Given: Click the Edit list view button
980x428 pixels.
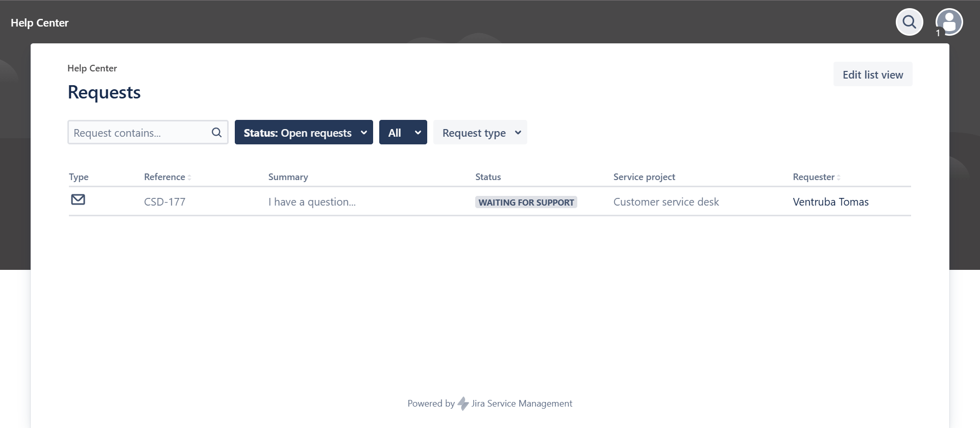Looking at the screenshot, I should pos(872,74).
